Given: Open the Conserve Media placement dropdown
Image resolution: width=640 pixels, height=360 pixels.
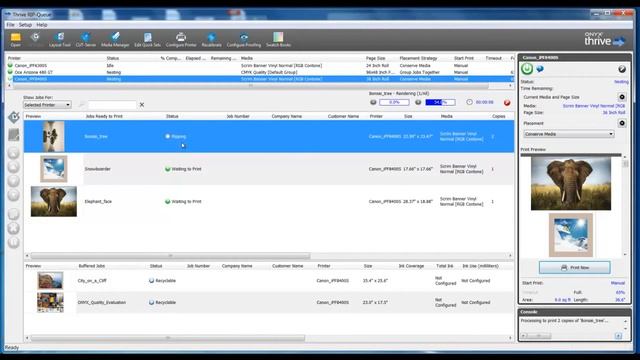Looking at the screenshot, I should (569, 134).
